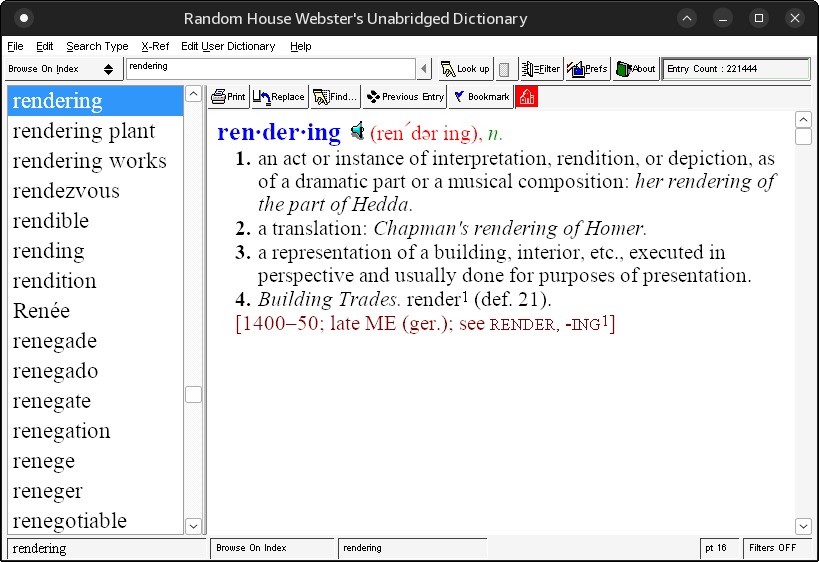Open the About dialog
The height and width of the screenshot is (562, 819).
click(x=635, y=69)
